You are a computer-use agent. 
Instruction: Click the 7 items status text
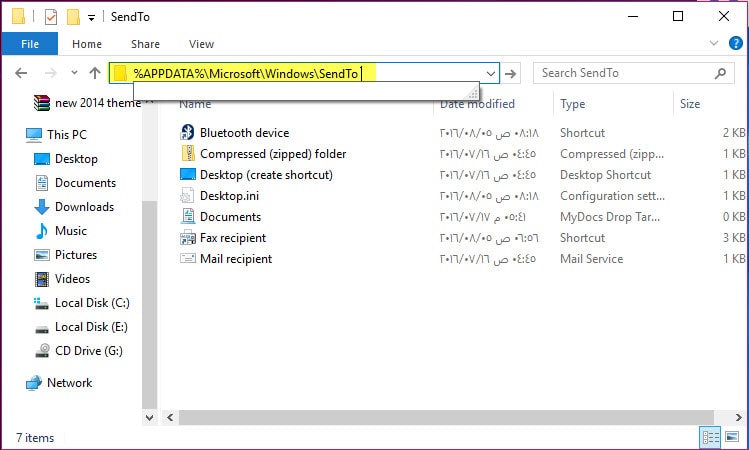[35, 438]
